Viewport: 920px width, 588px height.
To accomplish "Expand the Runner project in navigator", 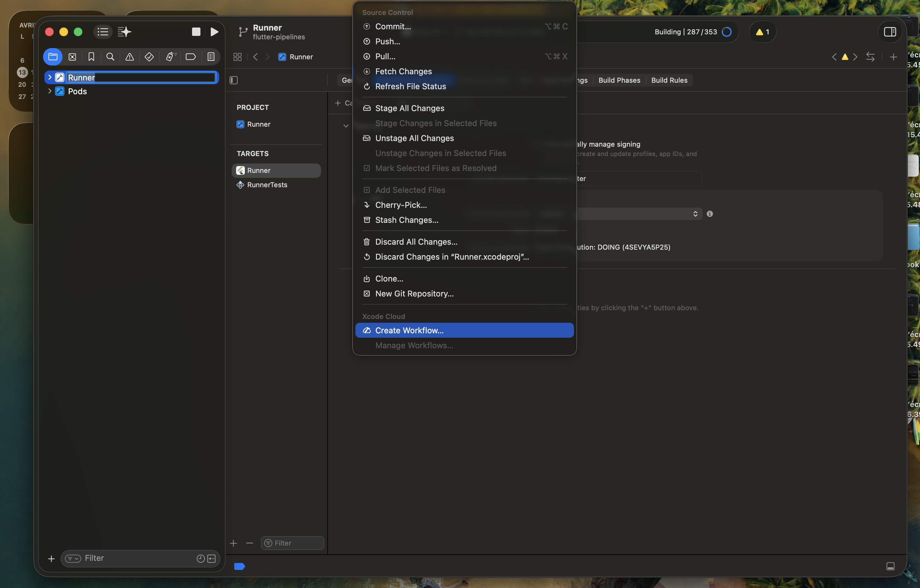I will (50, 77).
